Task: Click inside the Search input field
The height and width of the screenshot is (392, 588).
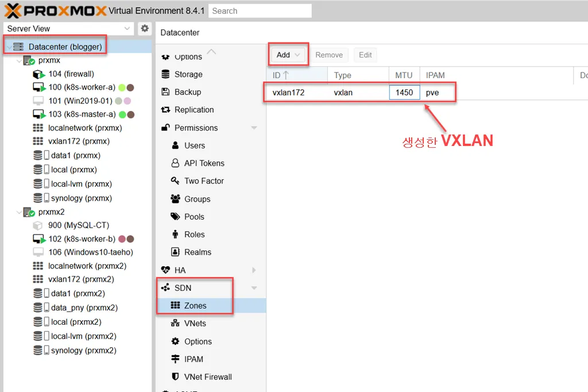Action: (x=260, y=10)
